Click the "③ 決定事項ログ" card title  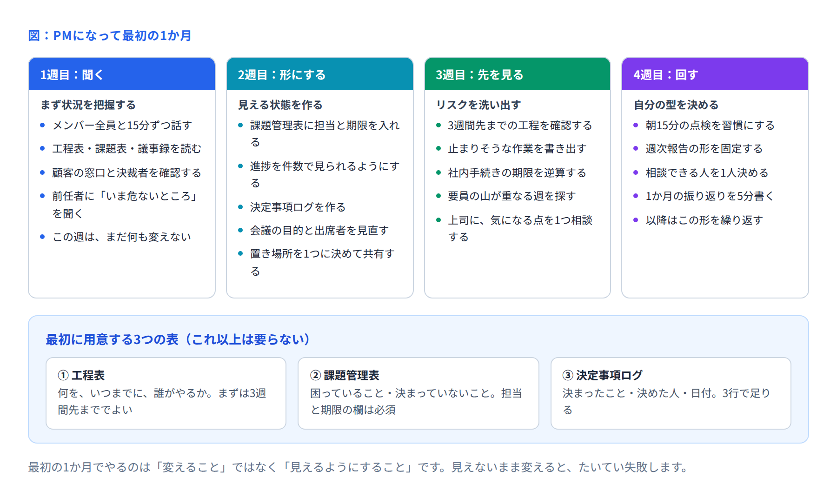[603, 375]
